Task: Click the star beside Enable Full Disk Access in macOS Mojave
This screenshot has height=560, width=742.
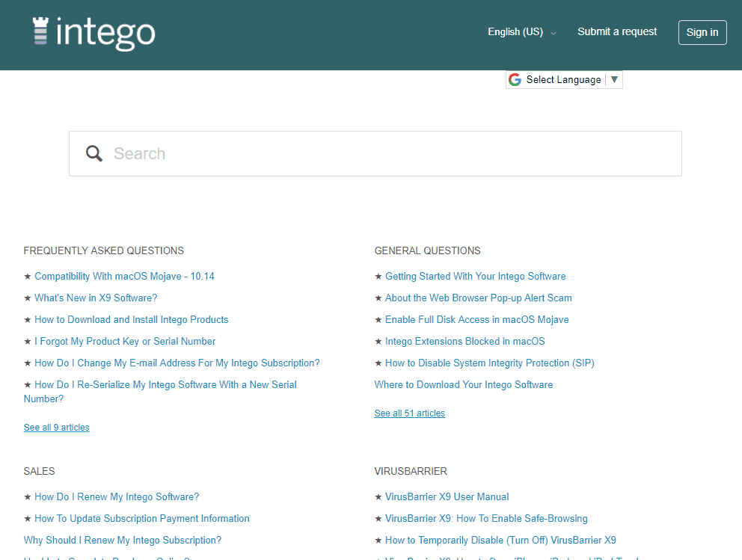Action: tap(378, 319)
